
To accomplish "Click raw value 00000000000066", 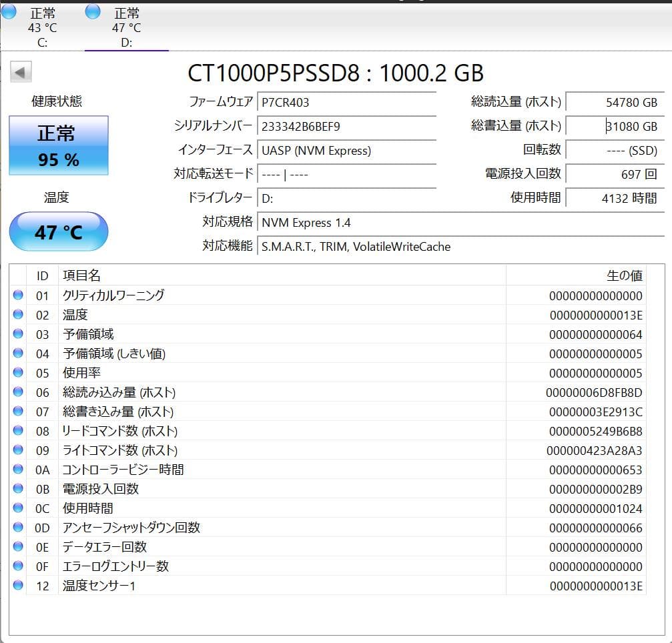I will pyautogui.click(x=596, y=528).
